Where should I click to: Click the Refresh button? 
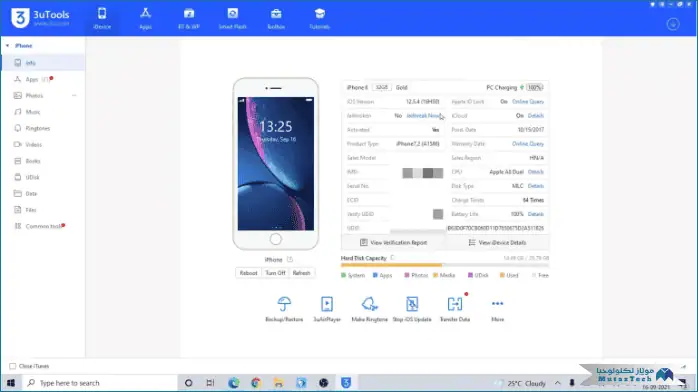[x=301, y=273]
